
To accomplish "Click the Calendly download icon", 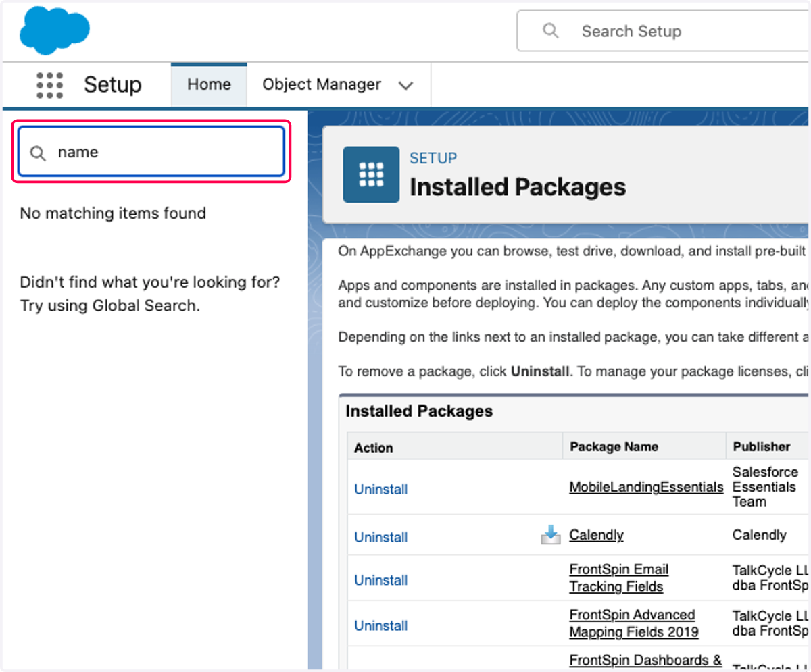I will (x=551, y=536).
